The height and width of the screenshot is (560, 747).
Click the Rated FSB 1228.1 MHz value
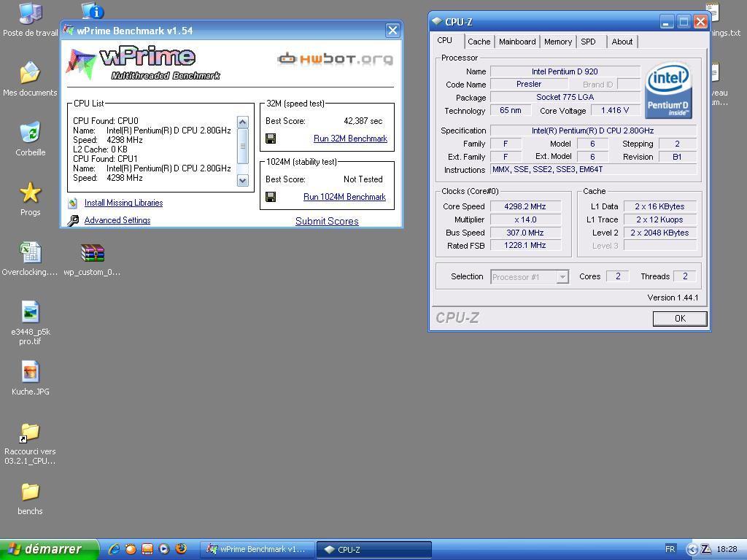coord(525,245)
